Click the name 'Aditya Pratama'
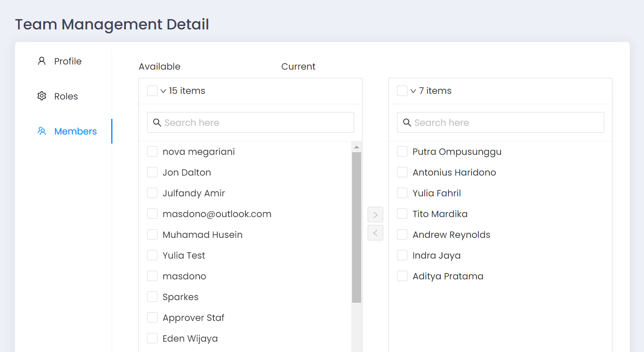 coord(448,276)
